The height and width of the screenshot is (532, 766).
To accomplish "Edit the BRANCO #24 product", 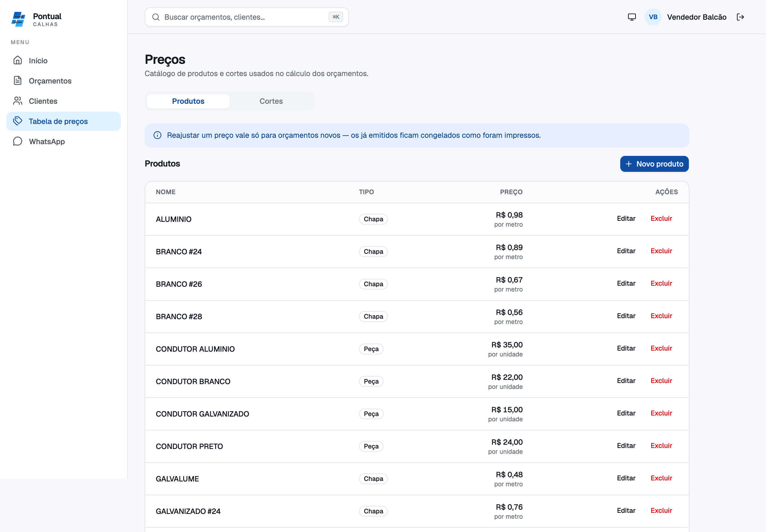I will pyautogui.click(x=626, y=251).
